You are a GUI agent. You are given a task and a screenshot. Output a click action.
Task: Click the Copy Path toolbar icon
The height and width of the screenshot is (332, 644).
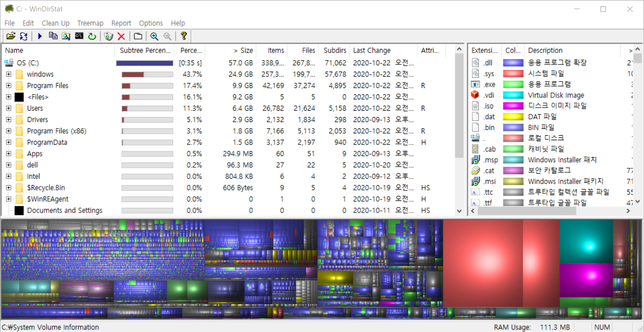[53, 36]
